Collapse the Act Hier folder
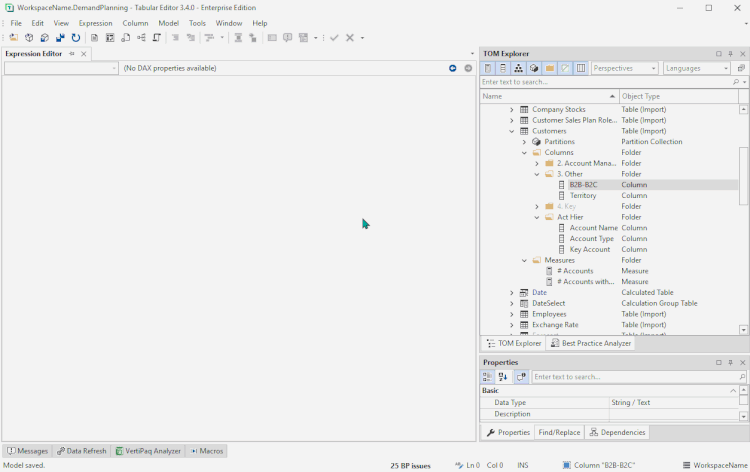 point(537,217)
